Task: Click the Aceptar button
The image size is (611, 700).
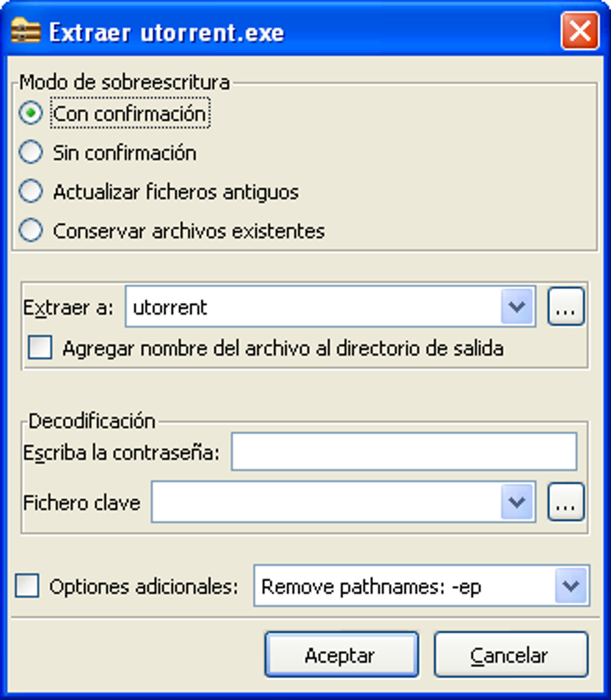Action: coord(341,654)
